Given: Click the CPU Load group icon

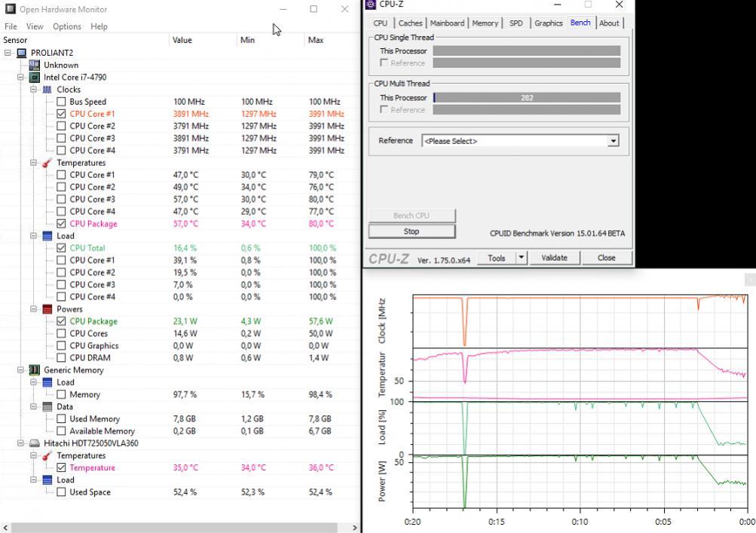Looking at the screenshot, I should (47, 236).
